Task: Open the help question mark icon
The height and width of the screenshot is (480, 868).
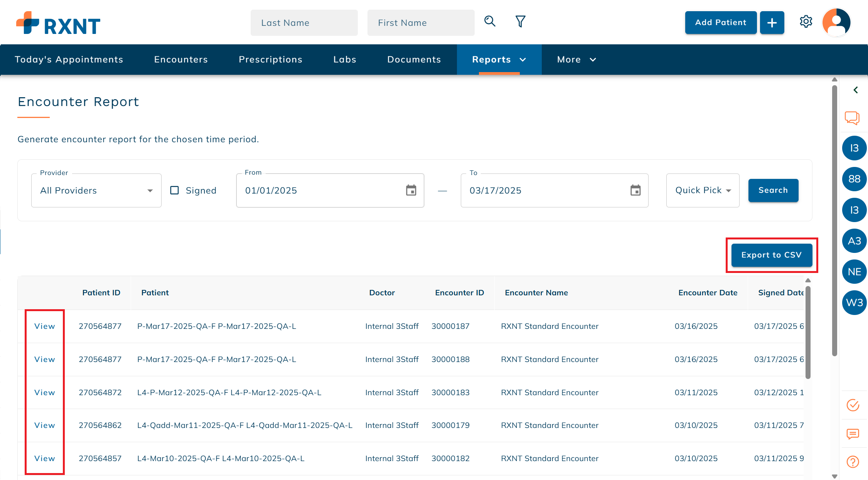Action: tap(853, 461)
